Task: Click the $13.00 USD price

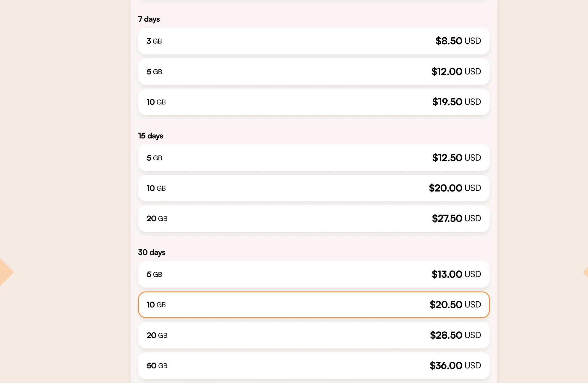Action: point(456,274)
